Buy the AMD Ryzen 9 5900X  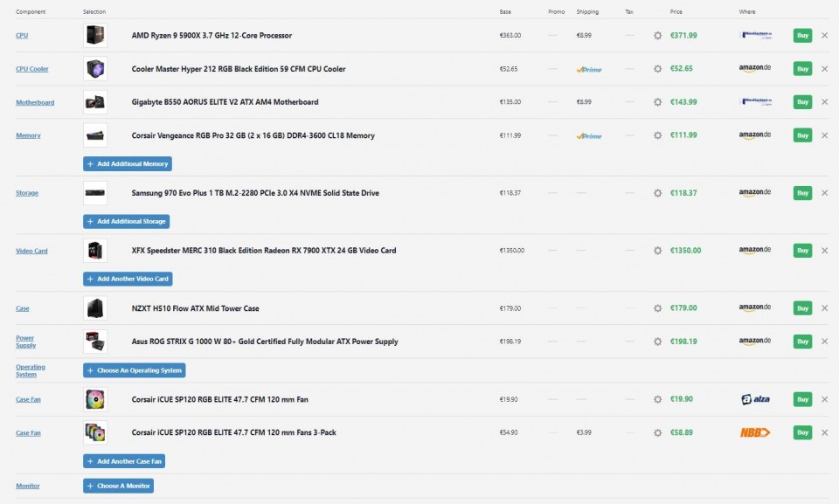(x=802, y=35)
